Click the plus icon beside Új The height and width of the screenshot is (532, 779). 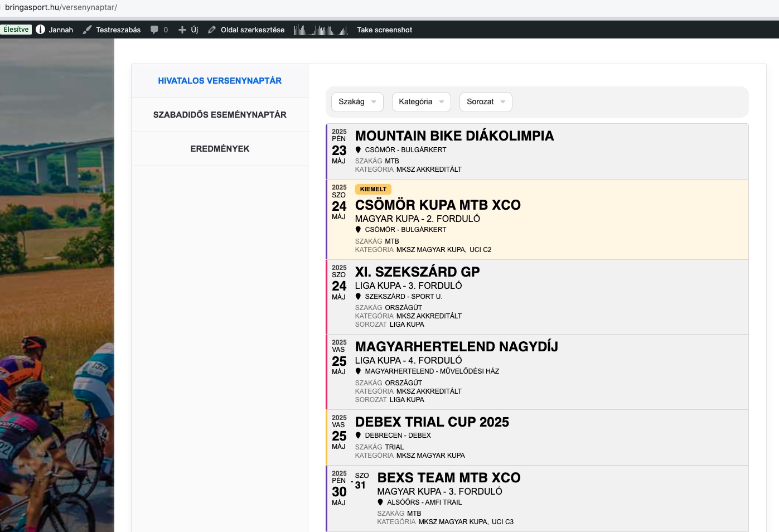pos(182,30)
